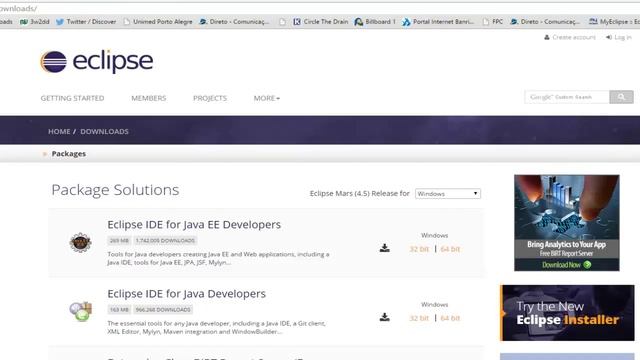This screenshot has width=640, height=360.
Task: Click Log in link
Action: point(619,38)
